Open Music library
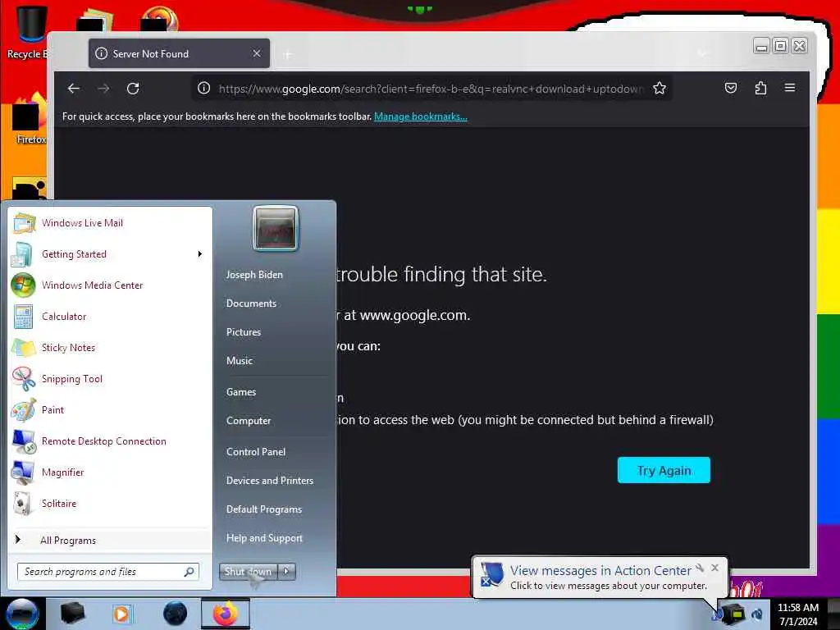The height and width of the screenshot is (630, 840). (x=240, y=361)
